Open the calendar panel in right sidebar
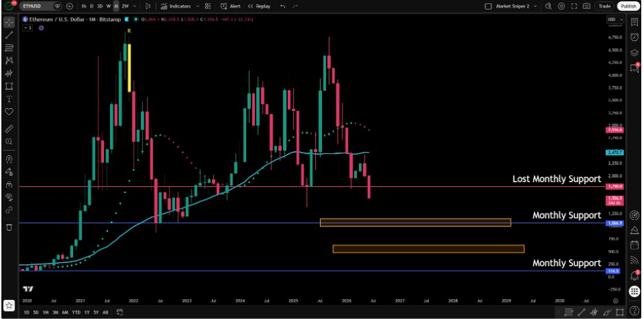 [634, 245]
